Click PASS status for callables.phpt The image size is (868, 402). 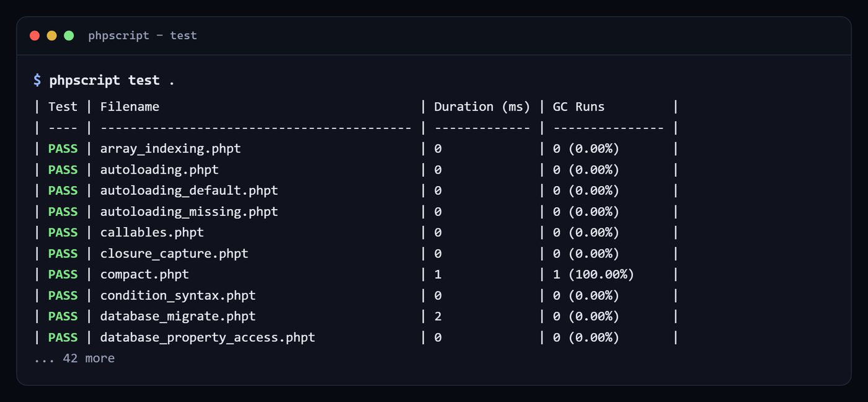63,233
